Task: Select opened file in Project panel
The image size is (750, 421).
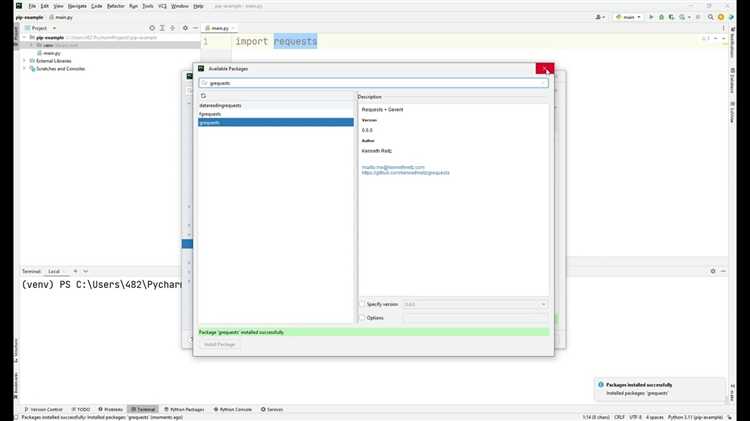Action: [x=152, y=28]
